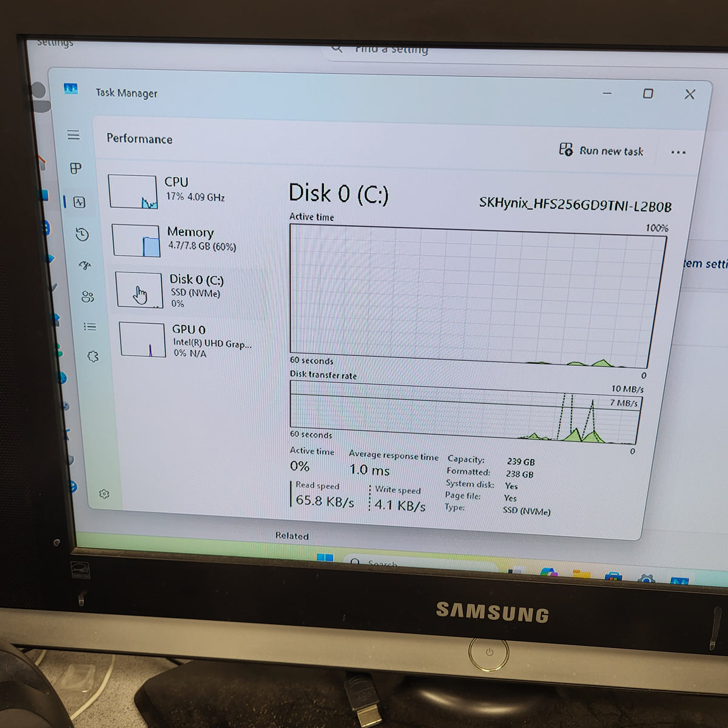Open Microsoft Store from the taskbar
Screen dimensions: 728x728
click(x=613, y=576)
